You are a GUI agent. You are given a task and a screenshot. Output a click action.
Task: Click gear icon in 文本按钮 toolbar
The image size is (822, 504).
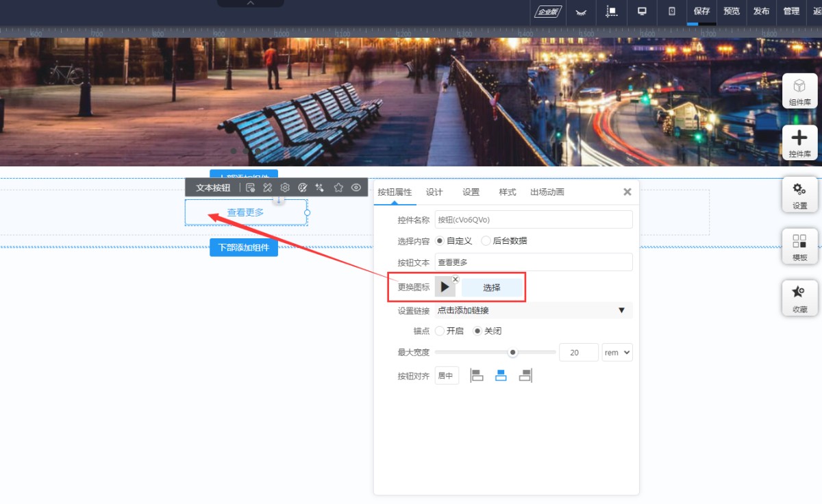point(285,188)
